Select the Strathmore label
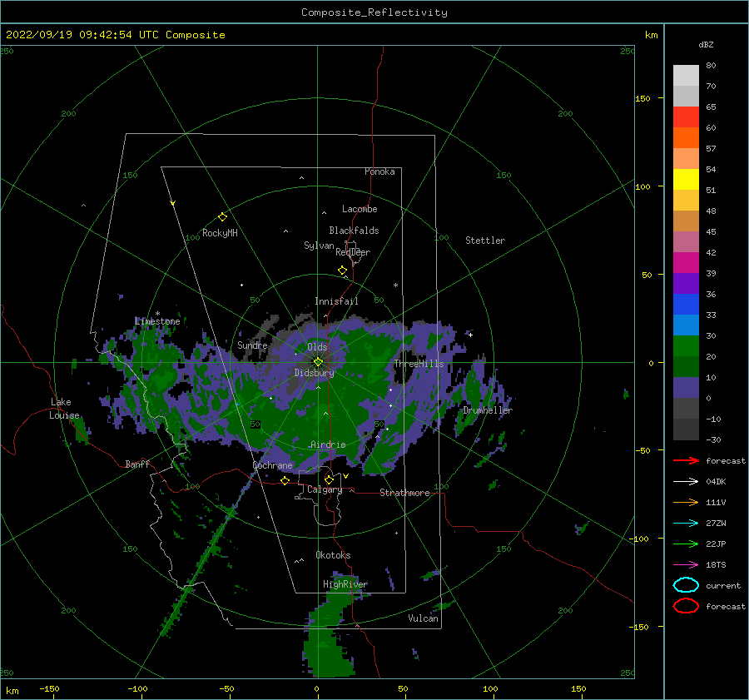 tap(404, 493)
